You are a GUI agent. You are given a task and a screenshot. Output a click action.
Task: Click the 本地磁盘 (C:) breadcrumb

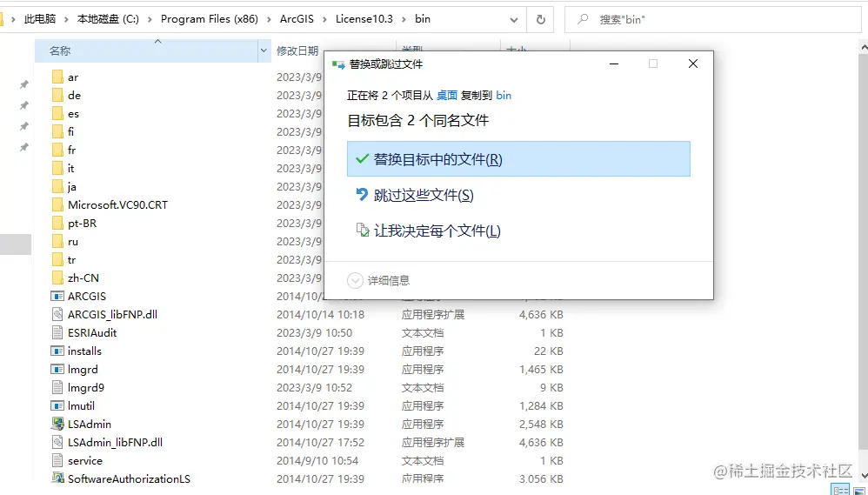(108, 19)
